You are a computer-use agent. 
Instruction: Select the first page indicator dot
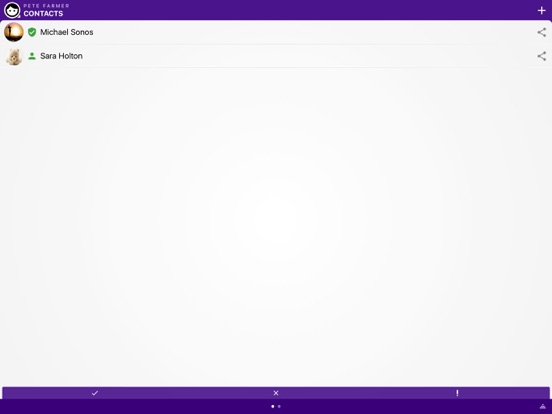(272, 407)
